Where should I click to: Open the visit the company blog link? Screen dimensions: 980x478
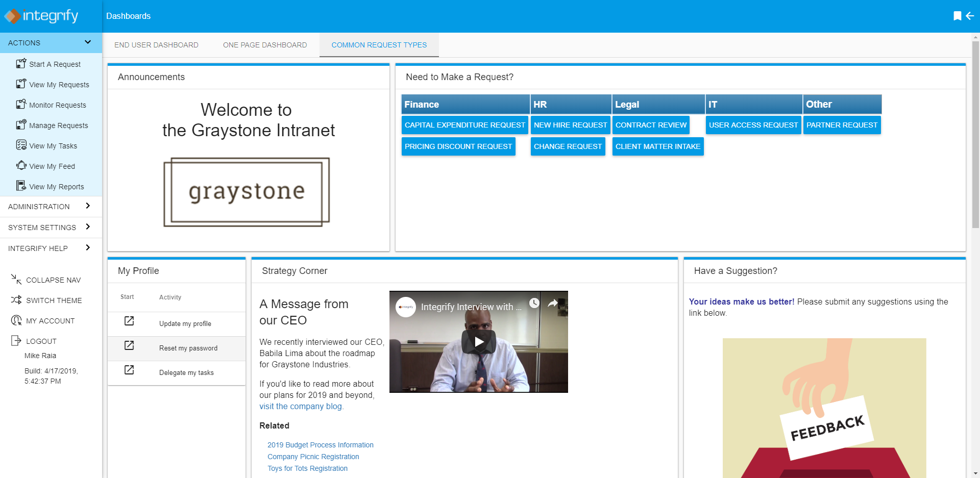pyautogui.click(x=301, y=406)
